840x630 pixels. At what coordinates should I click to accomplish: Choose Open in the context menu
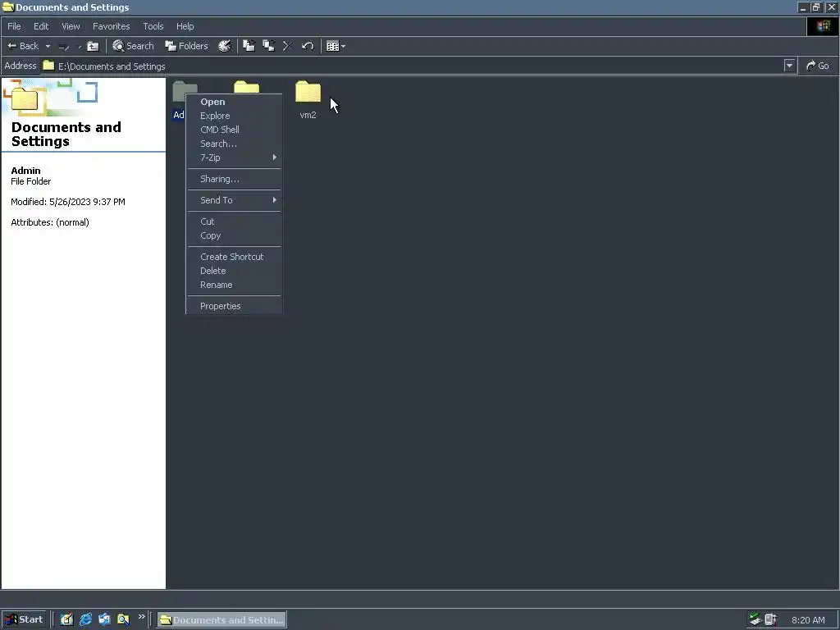pos(234,102)
